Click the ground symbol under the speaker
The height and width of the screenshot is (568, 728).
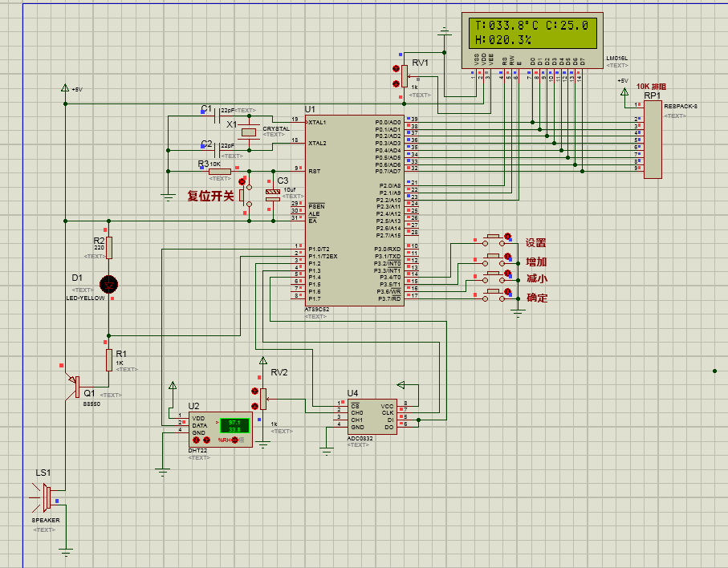click(66, 552)
